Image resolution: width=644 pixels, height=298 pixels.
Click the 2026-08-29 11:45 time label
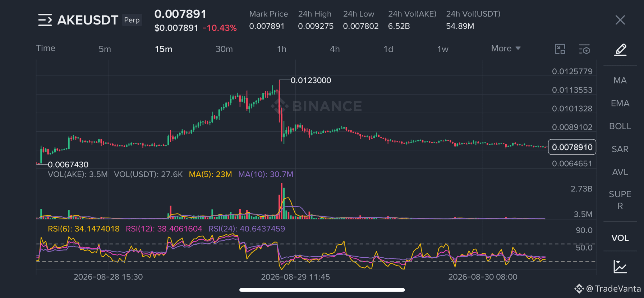click(295, 277)
